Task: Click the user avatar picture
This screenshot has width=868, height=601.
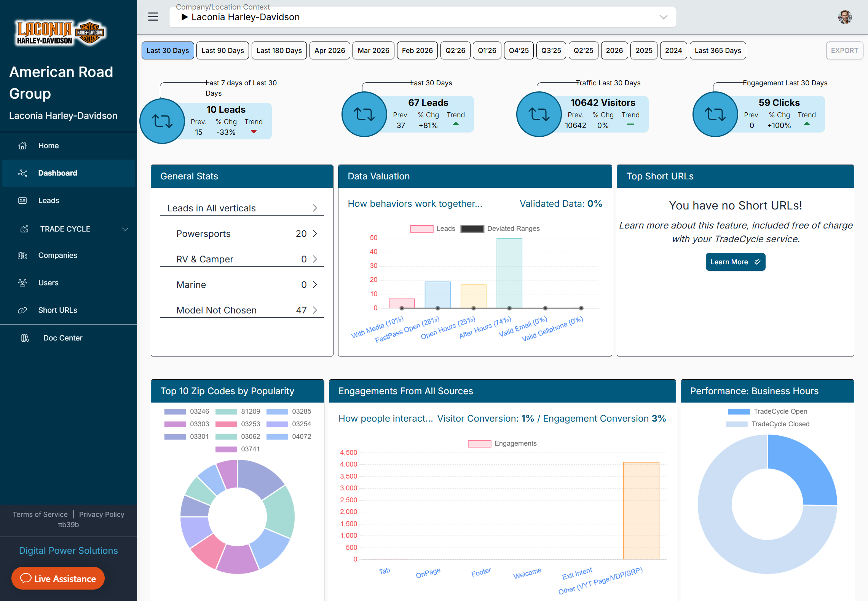Action: (x=845, y=17)
